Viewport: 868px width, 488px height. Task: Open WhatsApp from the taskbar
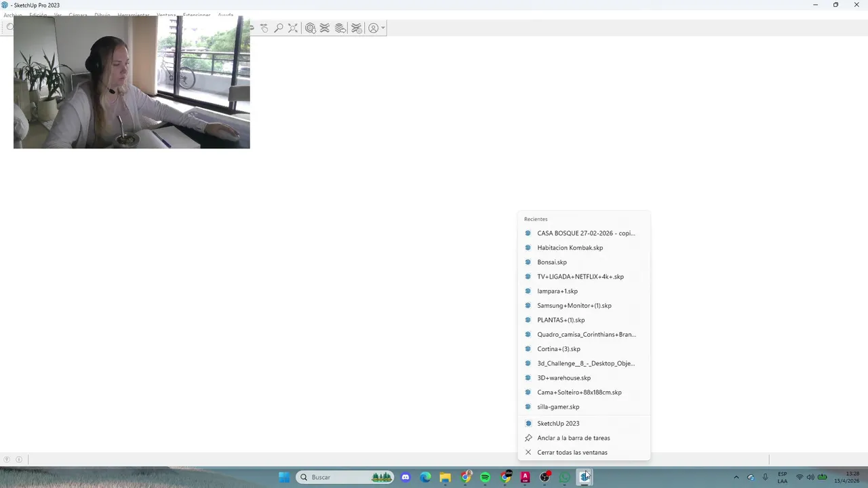tap(565, 477)
